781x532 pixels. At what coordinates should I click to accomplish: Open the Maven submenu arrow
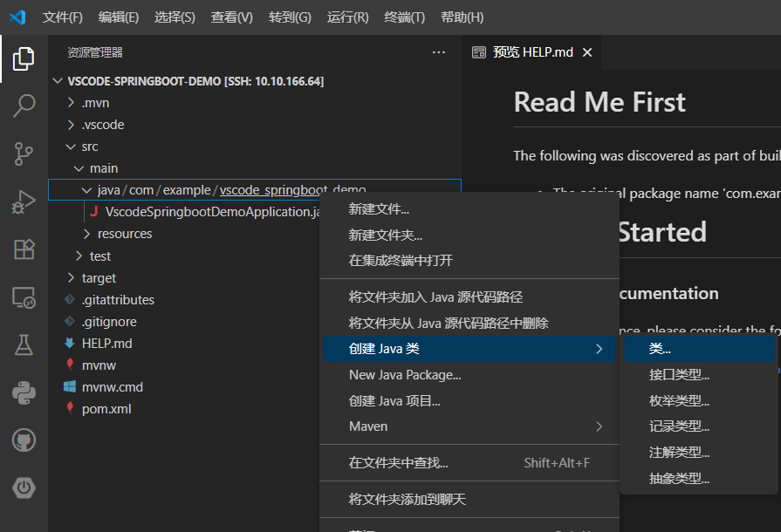click(x=599, y=426)
